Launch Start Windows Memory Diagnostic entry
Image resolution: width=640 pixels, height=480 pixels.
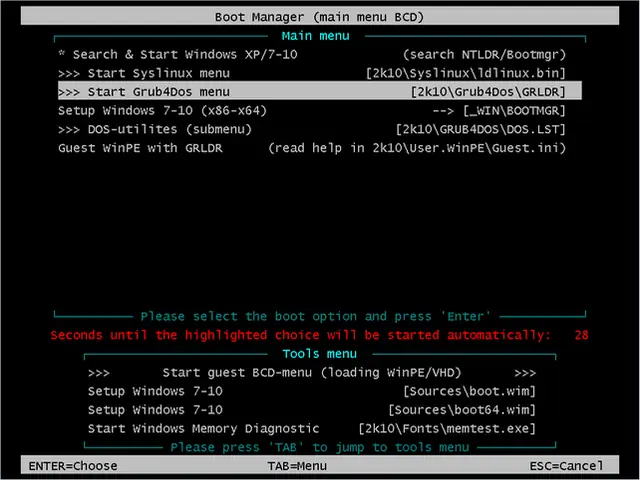click(312, 429)
